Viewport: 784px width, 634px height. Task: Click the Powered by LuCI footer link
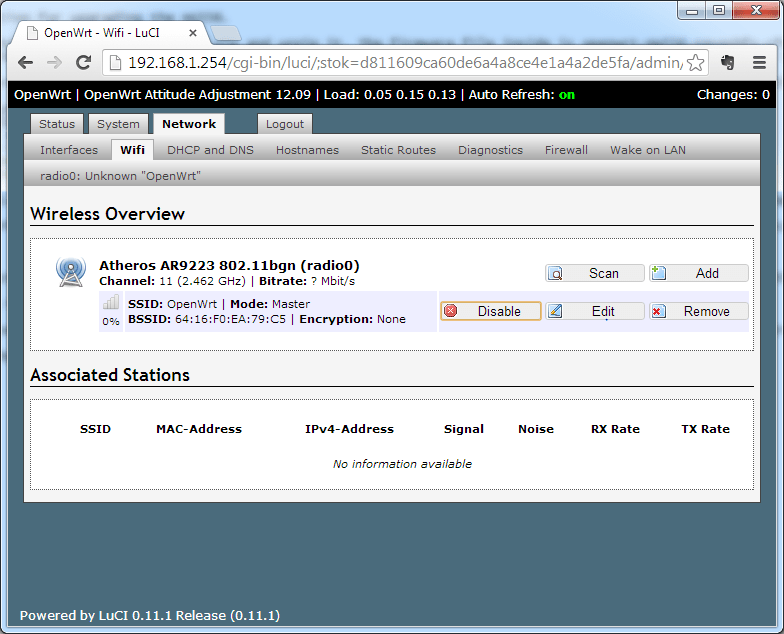150,615
